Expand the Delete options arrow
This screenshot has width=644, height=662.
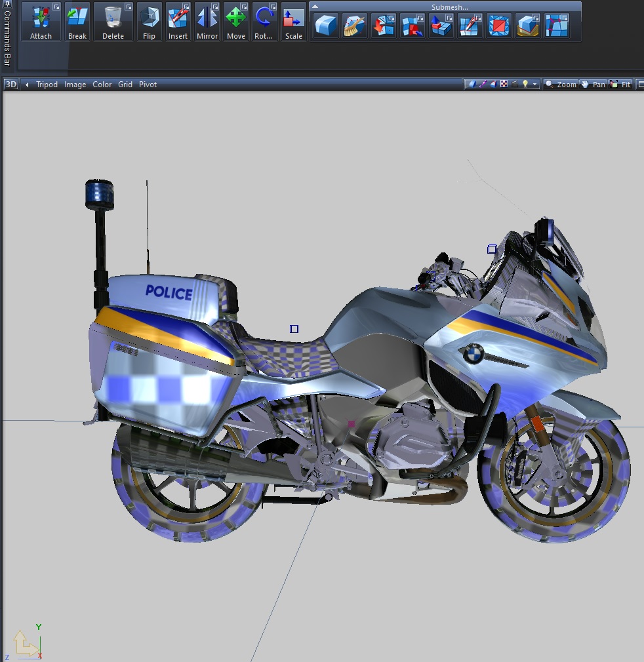(x=129, y=7)
